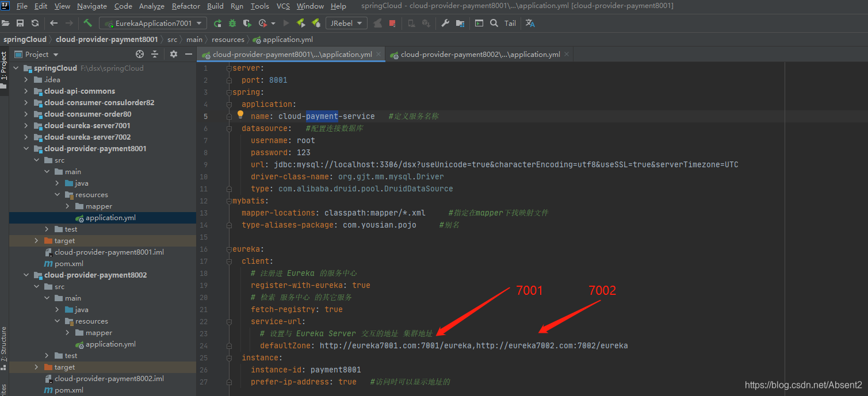Collapse the cloud-provider-payment8001 module
The width and height of the screenshot is (868, 396).
[26, 149]
